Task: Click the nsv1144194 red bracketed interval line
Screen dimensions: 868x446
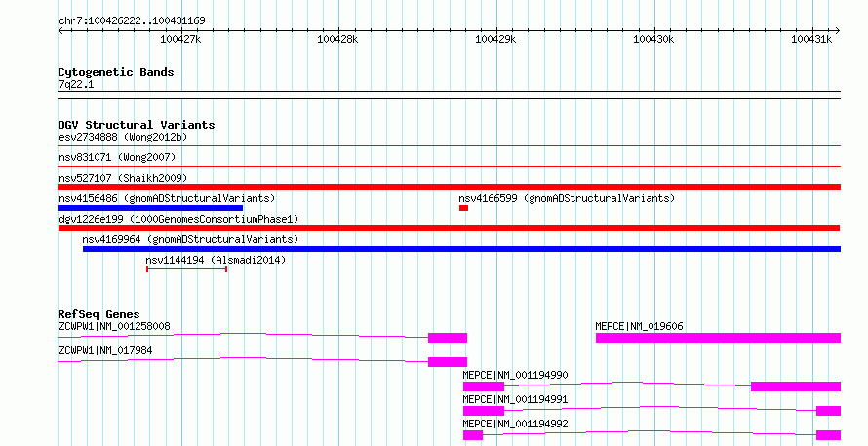Action: click(x=187, y=269)
